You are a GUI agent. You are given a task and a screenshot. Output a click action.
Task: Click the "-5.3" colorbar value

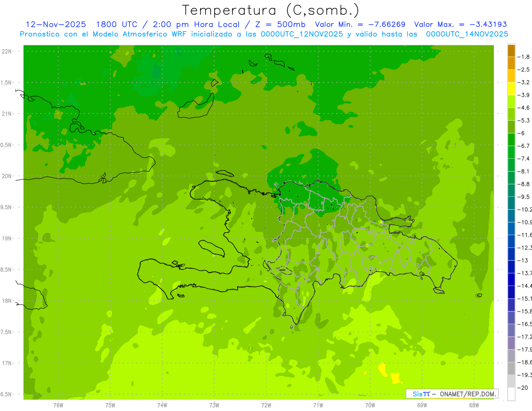click(524, 120)
